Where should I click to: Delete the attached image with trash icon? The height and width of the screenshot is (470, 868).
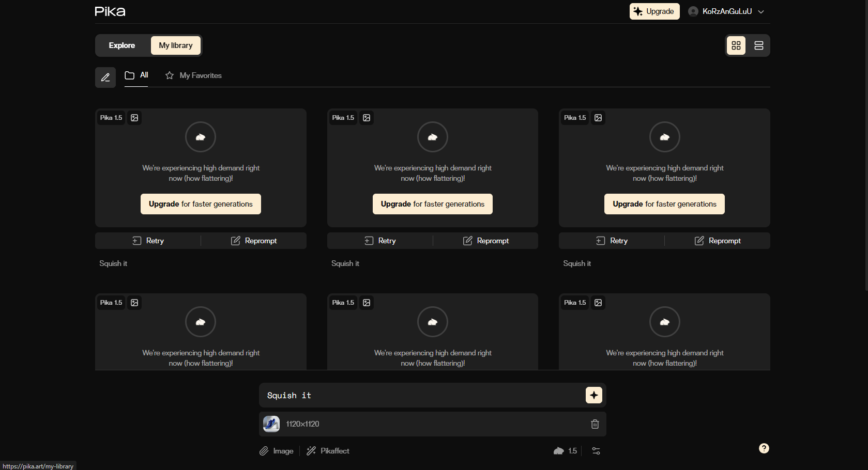(595, 424)
